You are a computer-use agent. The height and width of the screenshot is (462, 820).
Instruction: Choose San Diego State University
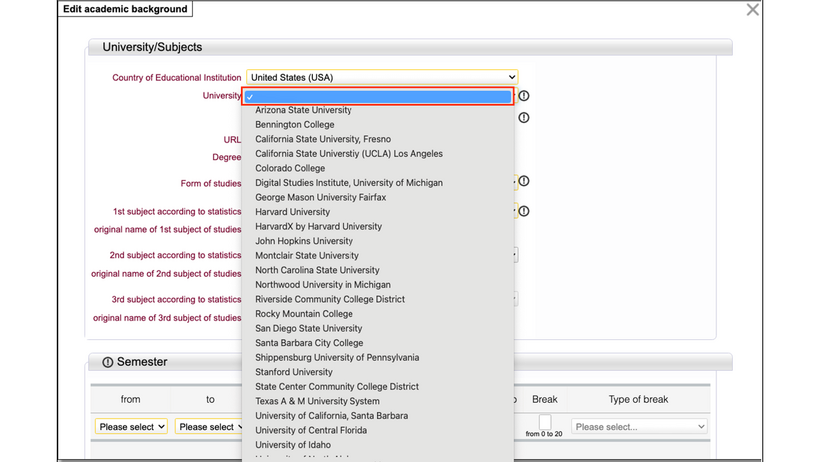click(308, 328)
